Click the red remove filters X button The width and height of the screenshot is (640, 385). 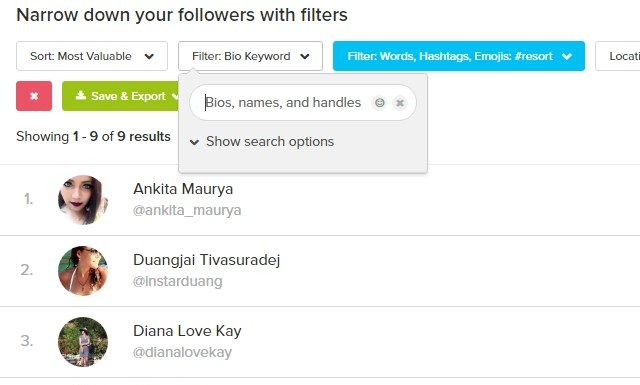coord(34,96)
